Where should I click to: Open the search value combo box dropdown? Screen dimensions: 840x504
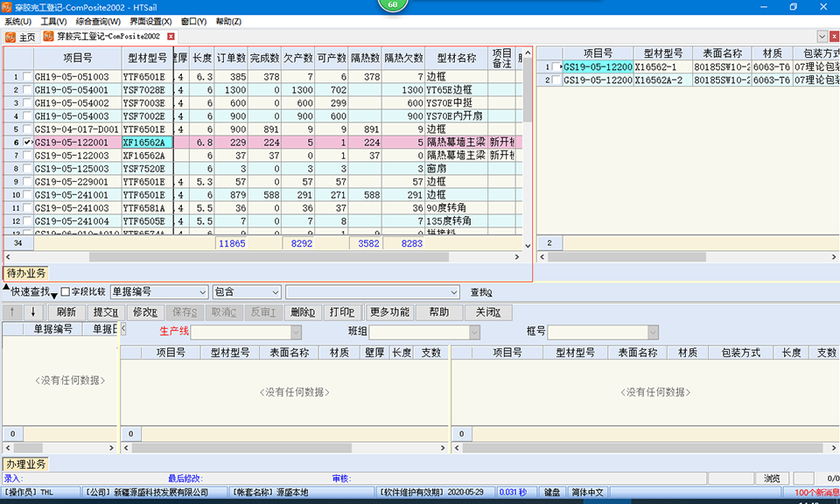click(454, 292)
